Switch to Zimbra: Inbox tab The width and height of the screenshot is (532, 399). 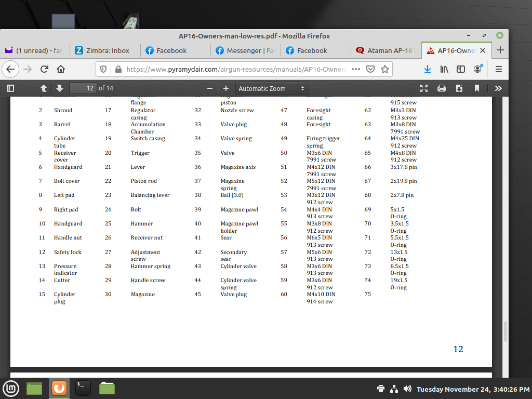[x=105, y=50]
